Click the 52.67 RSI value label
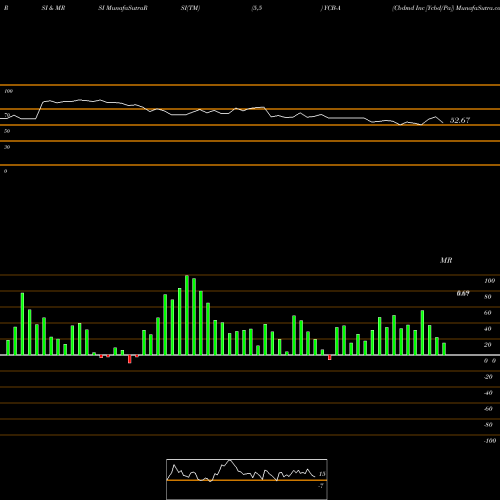The height and width of the screenshot is (500, 500). [460, 120]
